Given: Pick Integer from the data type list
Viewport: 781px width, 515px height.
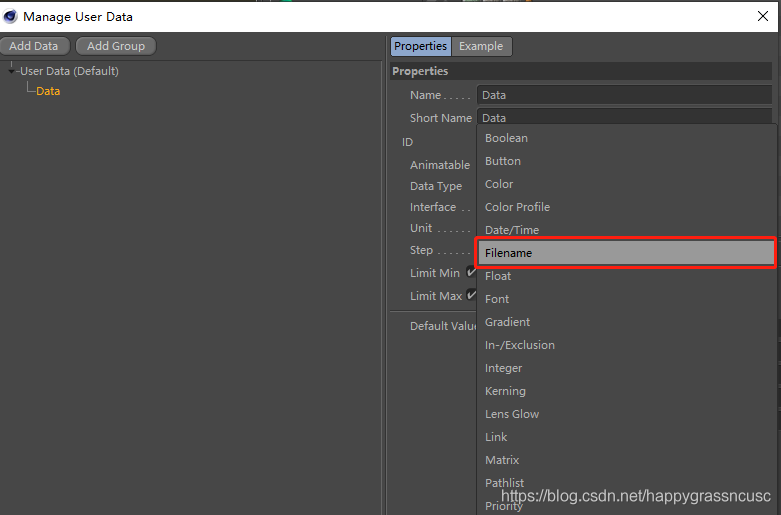Looking at the screenshot, I should (503, 368).
